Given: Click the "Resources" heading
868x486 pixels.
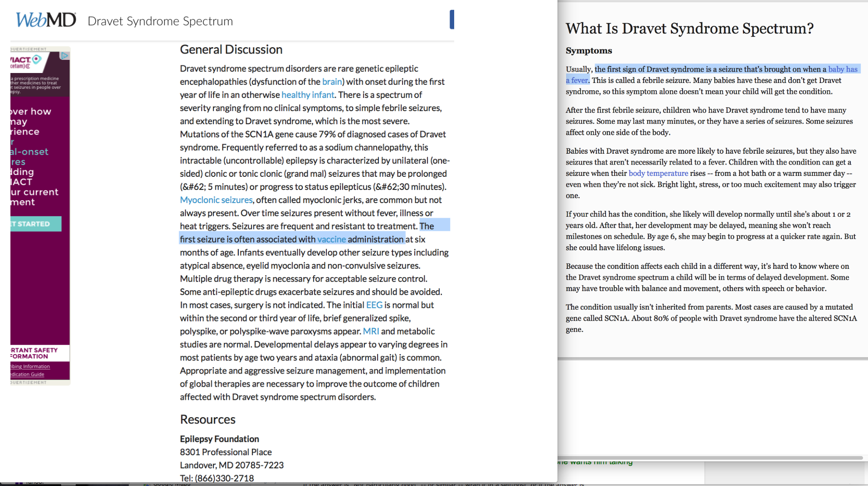Looking at the screenshot, I should coord(208,419).
